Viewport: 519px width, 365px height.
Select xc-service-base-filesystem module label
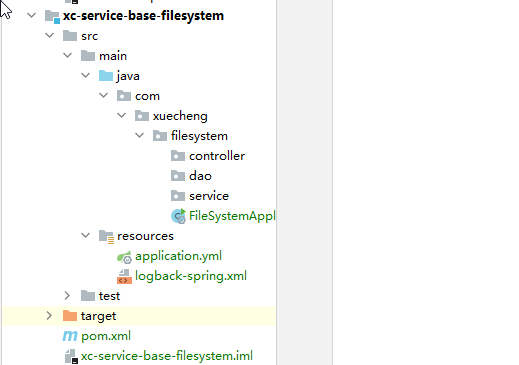click(x=143, y=16)
